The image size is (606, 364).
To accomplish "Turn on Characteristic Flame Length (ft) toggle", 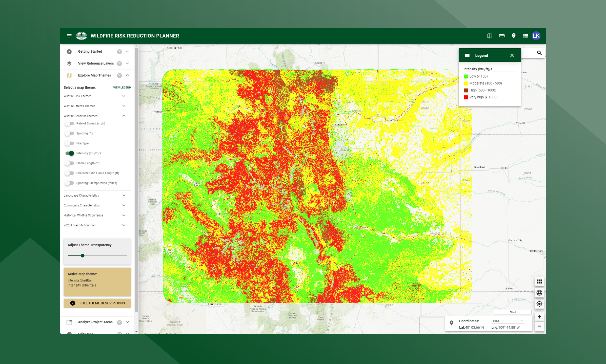I will click(x=69, y=173).
